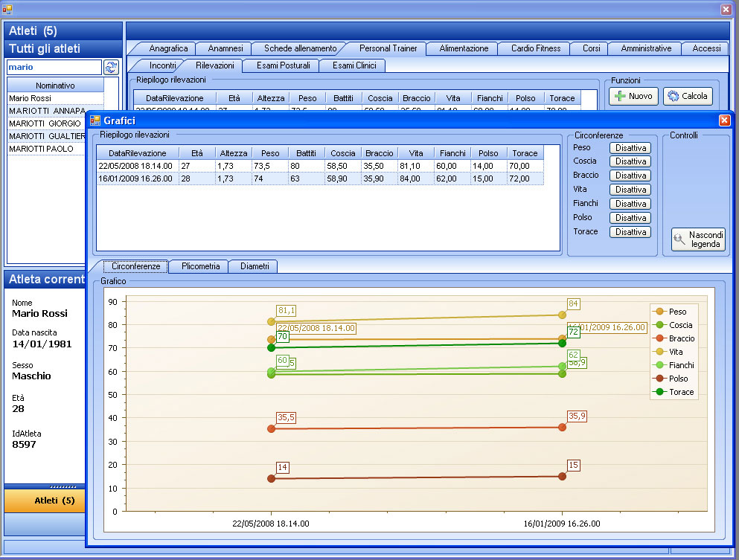Click the search field containing mario
Screen dimensions: 739x560
[x=52, y=67]
